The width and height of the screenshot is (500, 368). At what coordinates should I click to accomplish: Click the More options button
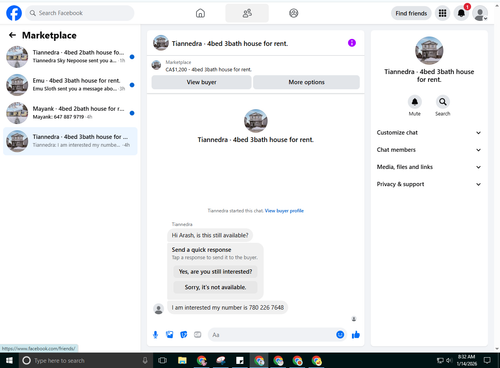click(x=306, y=82)
